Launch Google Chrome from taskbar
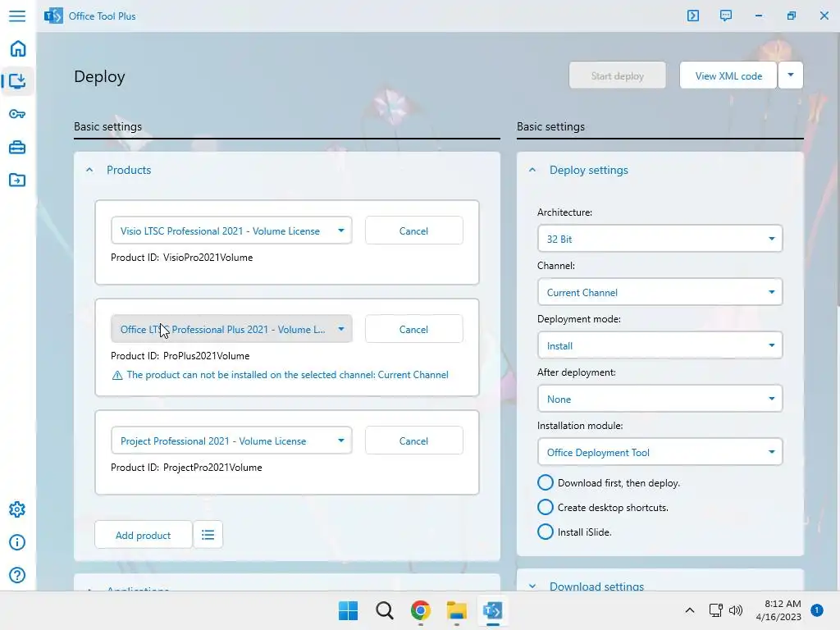840x630 pixels. [x=421, y=610]
